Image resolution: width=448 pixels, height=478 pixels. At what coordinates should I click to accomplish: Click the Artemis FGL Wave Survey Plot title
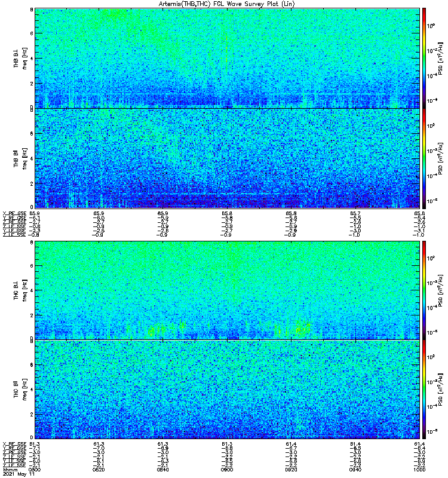227,4
